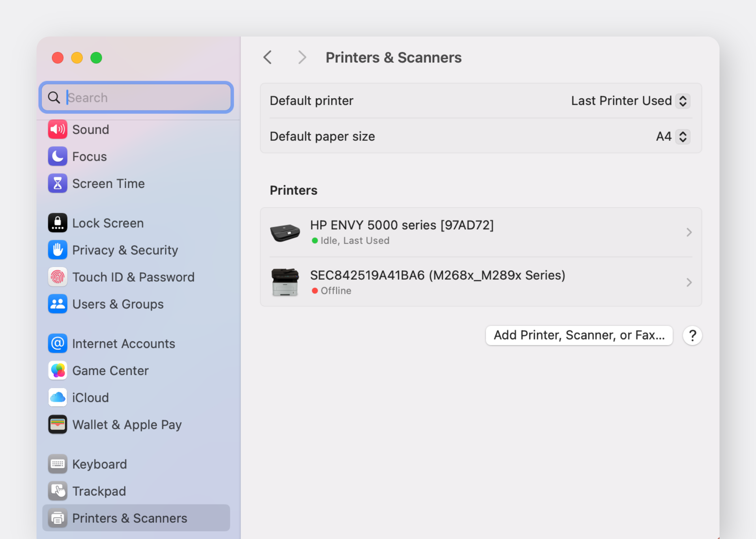Open Focus via the moon icon
The height and width of the screenshot is (539, 756).
click(58, 157)
